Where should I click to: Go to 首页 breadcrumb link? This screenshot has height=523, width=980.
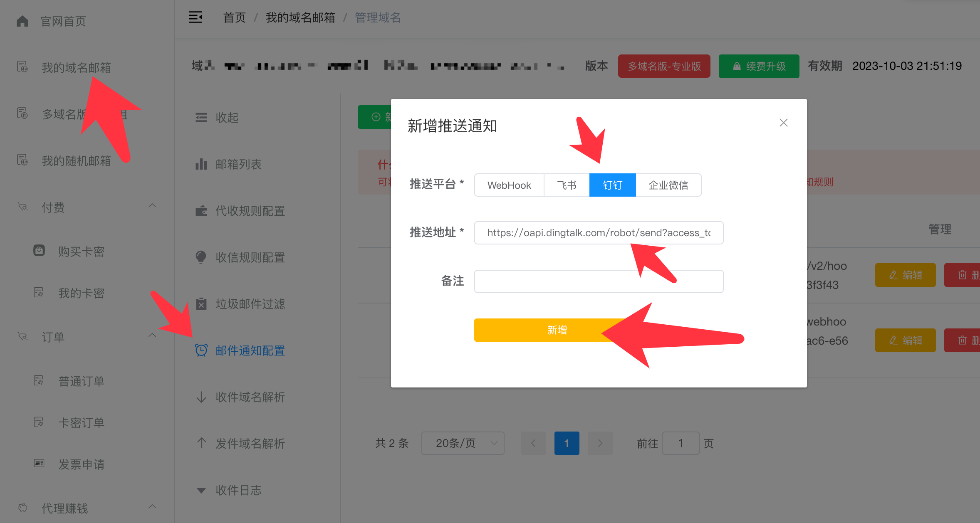pos(235,17)
